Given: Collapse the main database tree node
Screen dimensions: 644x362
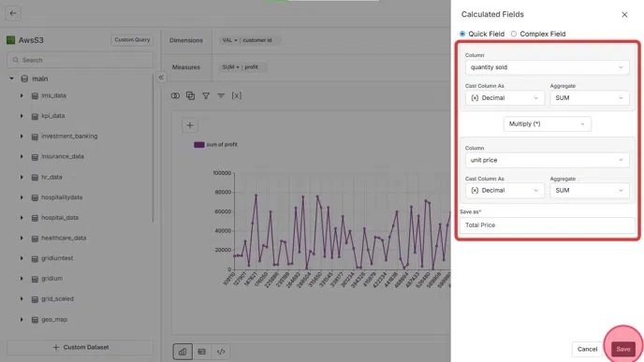Looking at the screenshot, I should pos(11,79).
